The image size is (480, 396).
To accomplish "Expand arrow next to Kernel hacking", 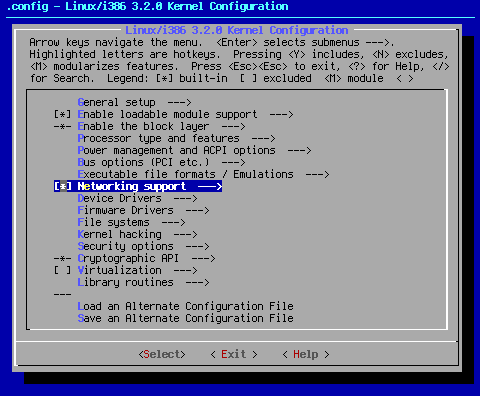I will tap(185, 234).
